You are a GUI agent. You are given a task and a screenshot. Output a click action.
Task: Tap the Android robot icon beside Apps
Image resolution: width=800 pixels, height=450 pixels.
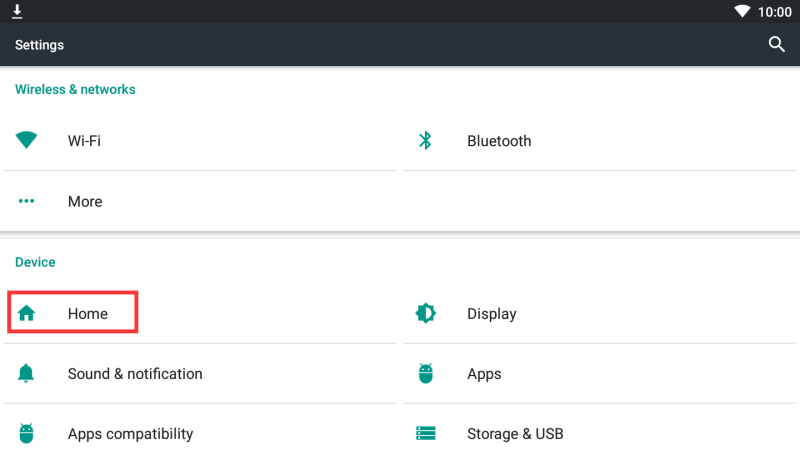pyautogui.click(x=426, y=374)
